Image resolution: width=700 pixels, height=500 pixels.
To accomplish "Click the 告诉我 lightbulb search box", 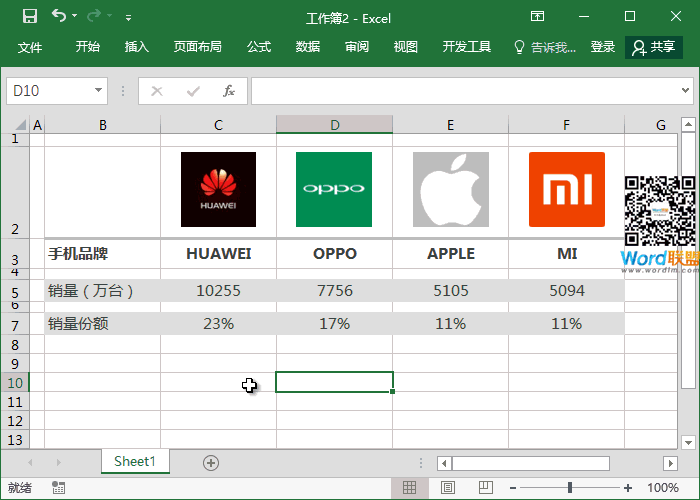I will click(x=545, y=47).
